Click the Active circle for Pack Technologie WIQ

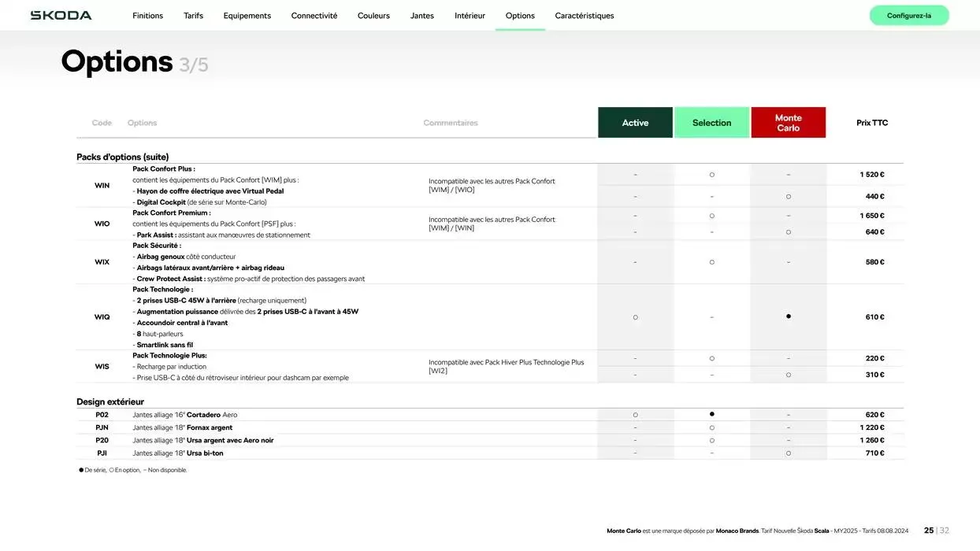click(x=635, y=317)
